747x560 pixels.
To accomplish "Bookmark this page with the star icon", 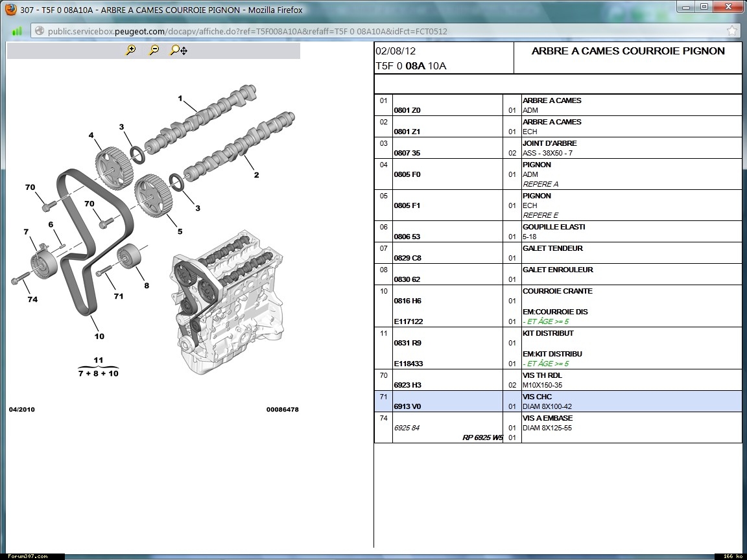I will point(732,30).
